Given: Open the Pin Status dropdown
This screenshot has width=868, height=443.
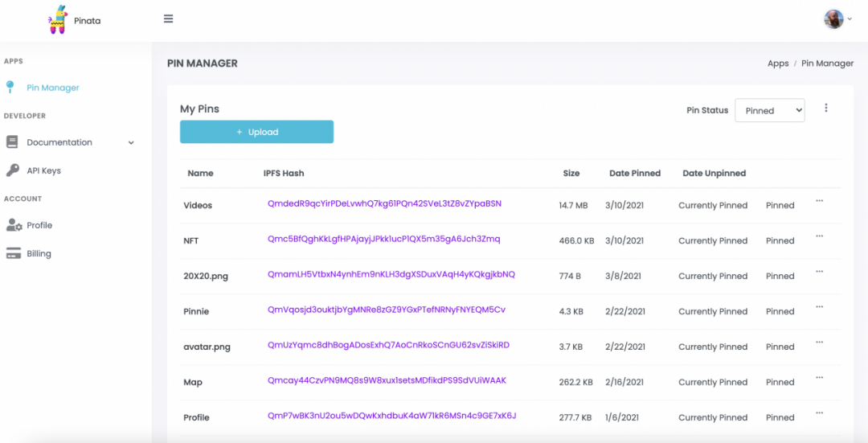Looking at the screenshot, I should pyautogui.click(x=769, y=111).
